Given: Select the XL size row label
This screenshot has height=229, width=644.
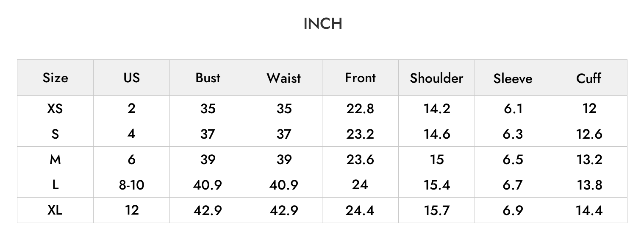Looking at the screenshot, I should 55,210.
